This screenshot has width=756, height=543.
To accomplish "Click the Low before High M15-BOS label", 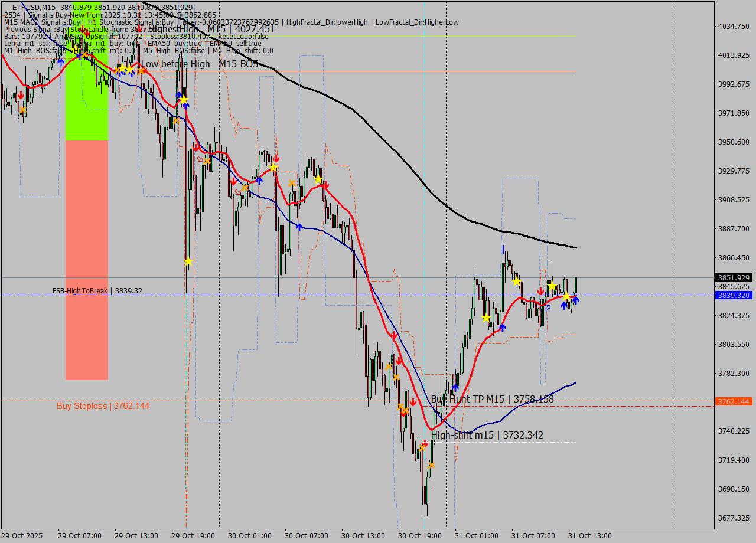I will point(199,64).
